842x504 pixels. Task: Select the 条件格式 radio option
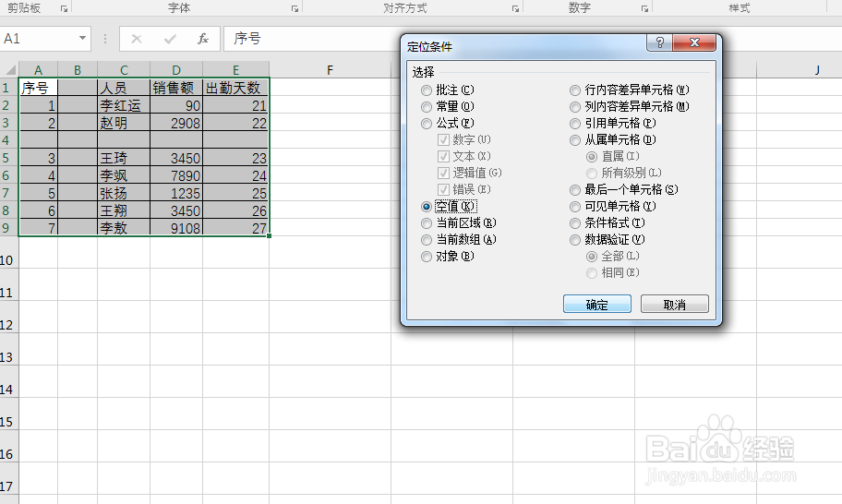tap(575, 223)
